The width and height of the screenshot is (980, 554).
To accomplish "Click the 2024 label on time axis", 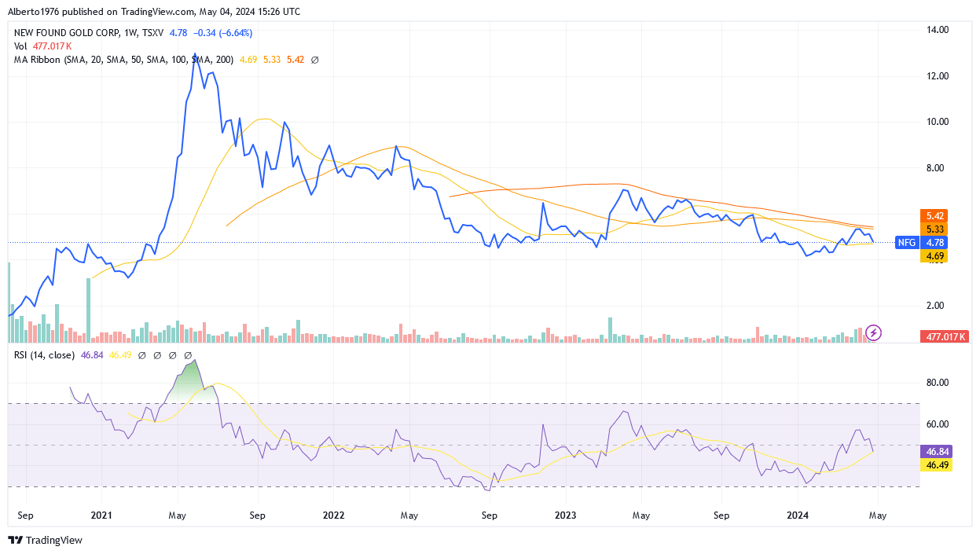I will 798,515.
